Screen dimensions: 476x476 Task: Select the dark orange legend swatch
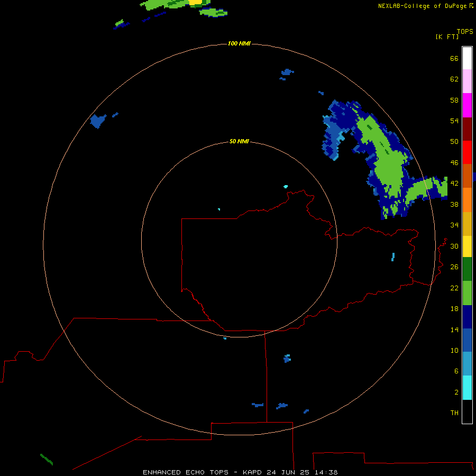467,176
